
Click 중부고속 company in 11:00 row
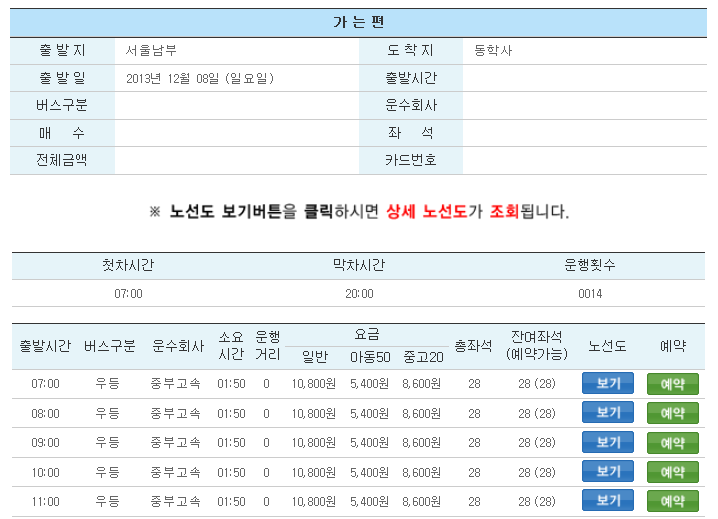(x=175, y=502)
